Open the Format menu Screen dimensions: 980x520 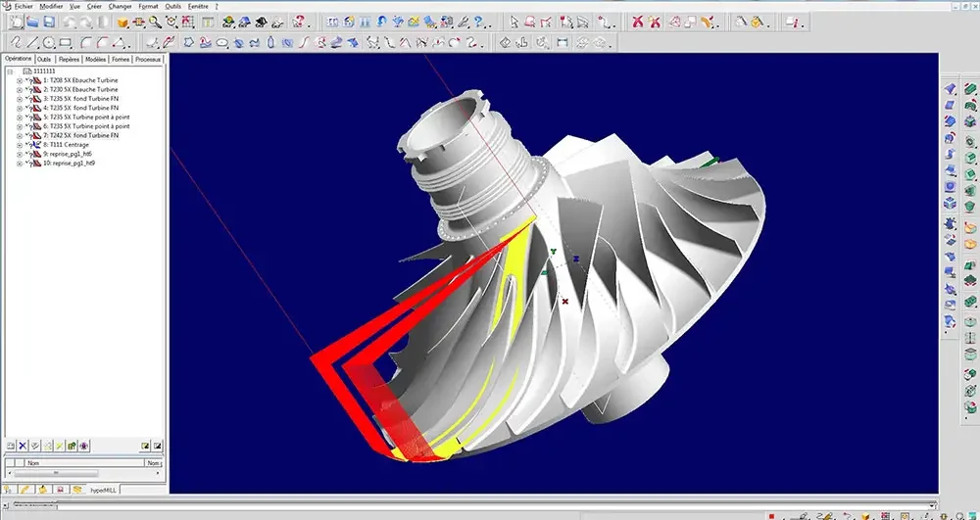pos(149,6)
